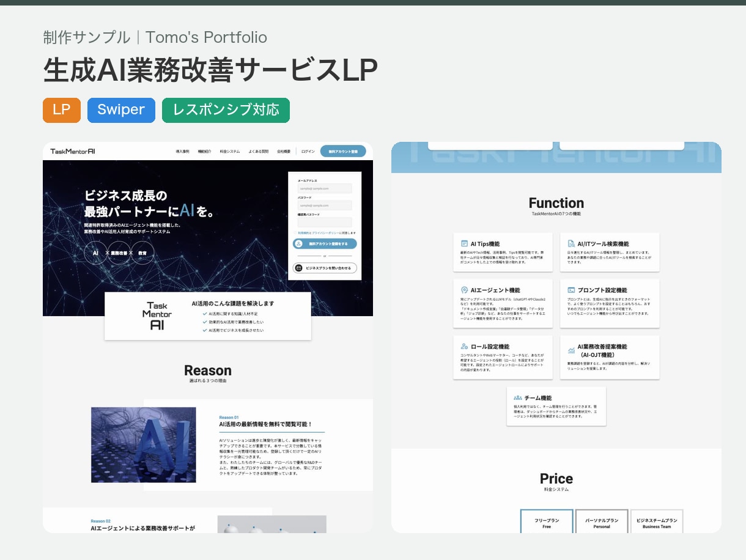Viewport: 746px width, 560px height.
Task: Click the user icon in 無料アカウント登録をする button
Action: click(299, 243)
